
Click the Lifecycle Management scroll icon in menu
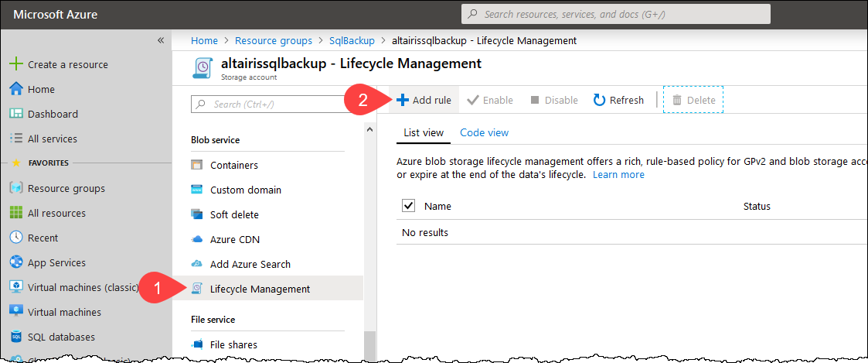(x=196, y=289)
